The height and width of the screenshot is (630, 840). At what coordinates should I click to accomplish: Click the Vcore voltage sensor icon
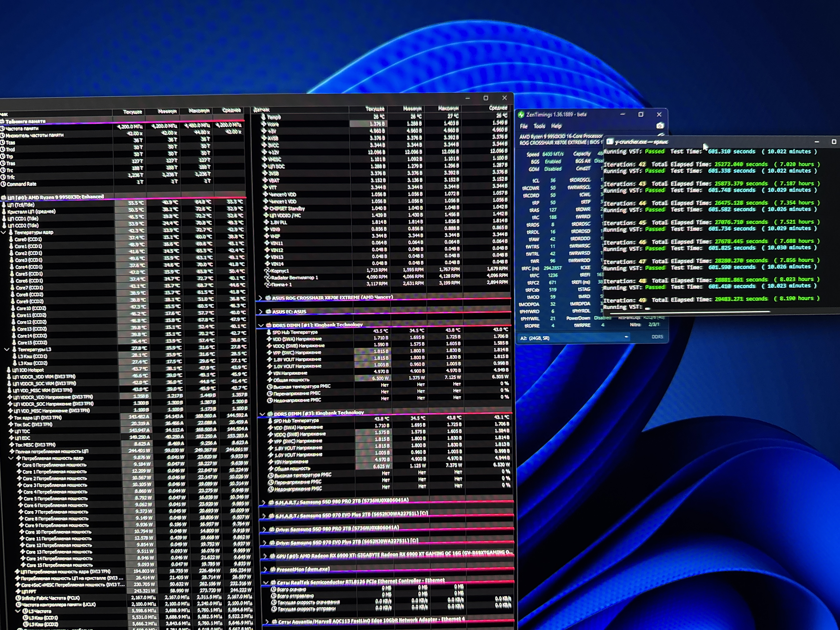coord(264,124)
